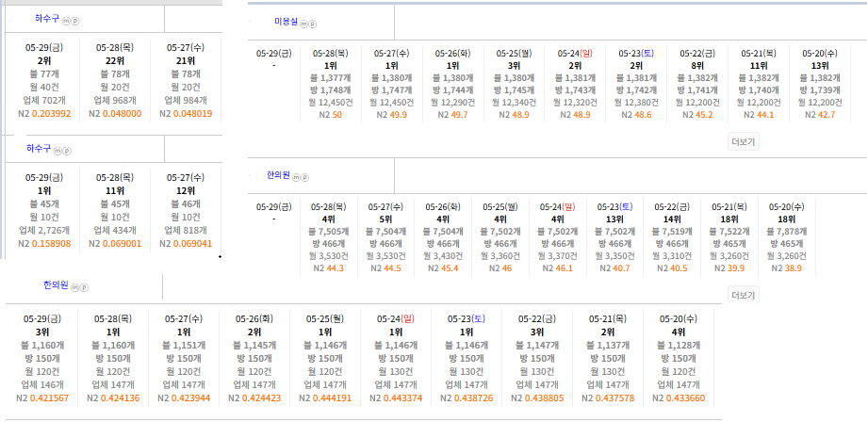Image resolution: width=868 pixels, height=422 pixels.
Task: Click the 8위 ranking cell
Action: pos(697,66)
